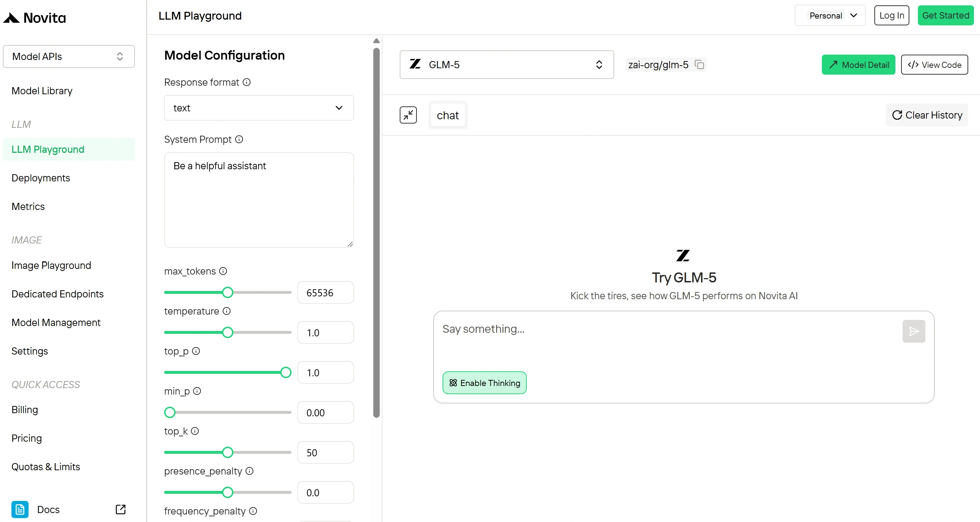
Task: Open Model Library
Action: click(x=42, y=91)
